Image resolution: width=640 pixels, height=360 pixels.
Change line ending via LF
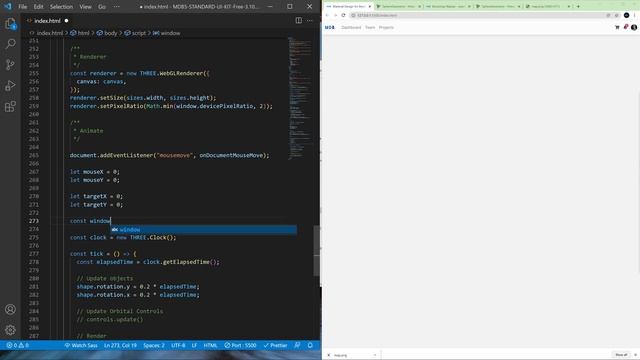coord(194,345)
